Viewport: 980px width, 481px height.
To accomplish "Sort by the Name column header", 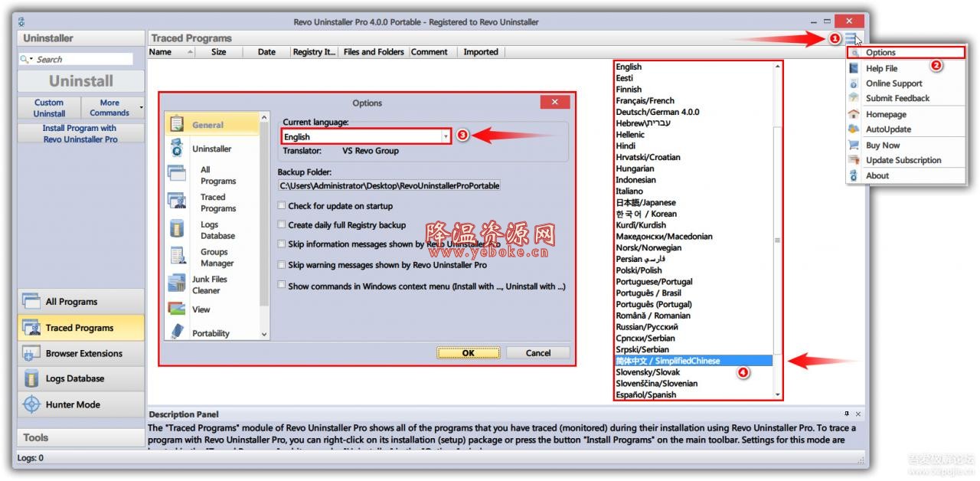I will [170, 52].
